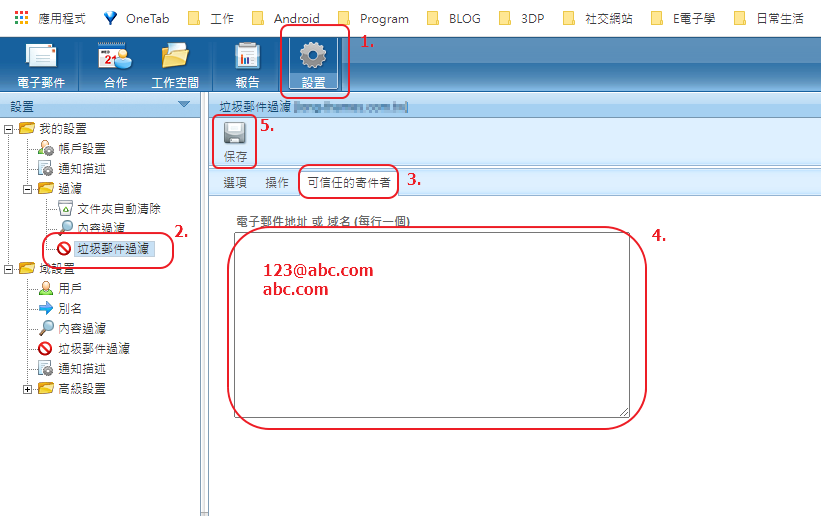Collapse the 域設置 tree node

(9, 268)
